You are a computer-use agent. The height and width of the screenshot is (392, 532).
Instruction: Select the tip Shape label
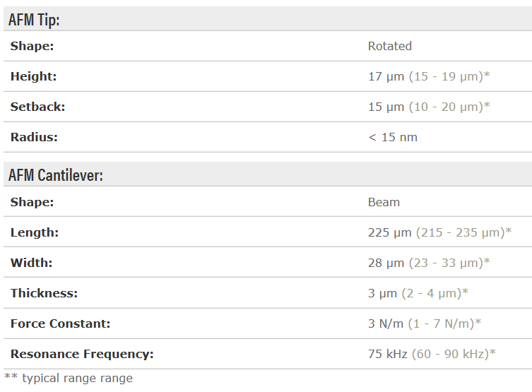coord(32,46)
